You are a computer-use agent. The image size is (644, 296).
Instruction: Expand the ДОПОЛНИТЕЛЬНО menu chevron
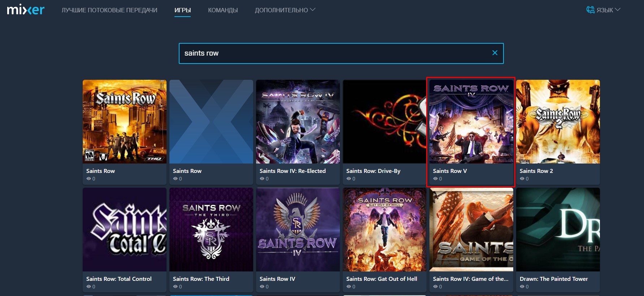point(313,10)
